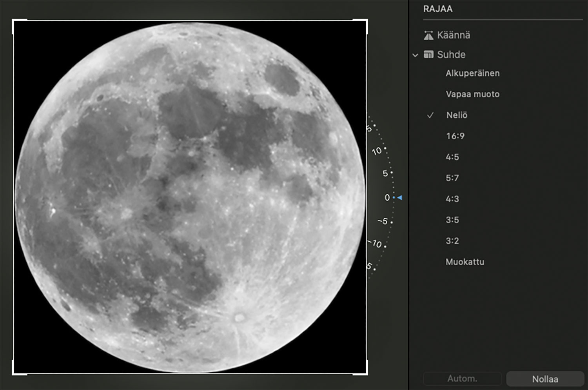588x390 pixels.
Task: Select the 5:7 crop ratio
Action: [452, 178]
